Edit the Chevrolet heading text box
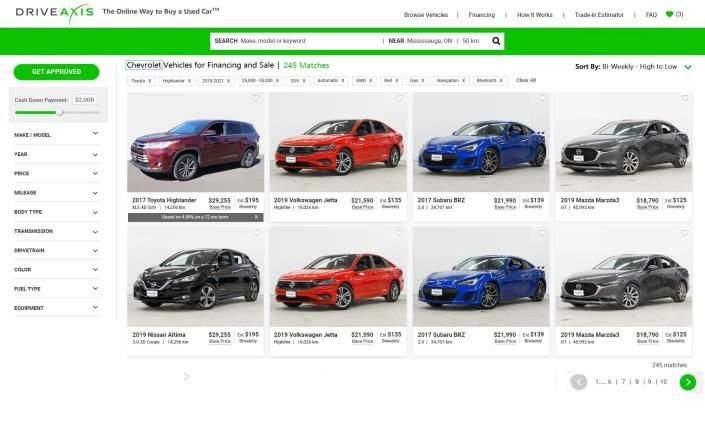 [x=143, y=65]
